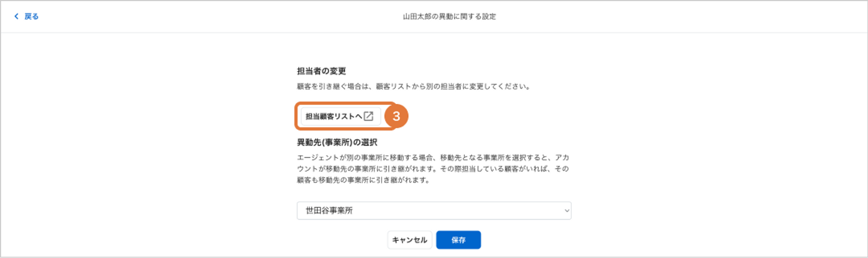Select the 世田谷事業所 text in the selector
Screen dimensions: 868x258
point(329,211)
